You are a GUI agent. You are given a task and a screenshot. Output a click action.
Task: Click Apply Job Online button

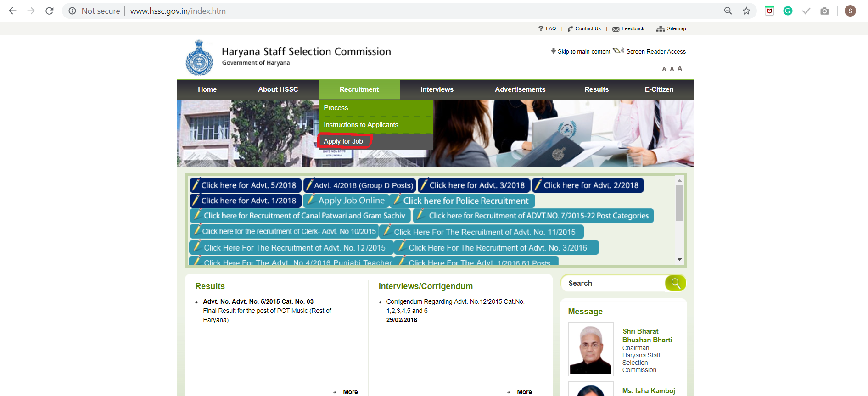click(346, 201)
